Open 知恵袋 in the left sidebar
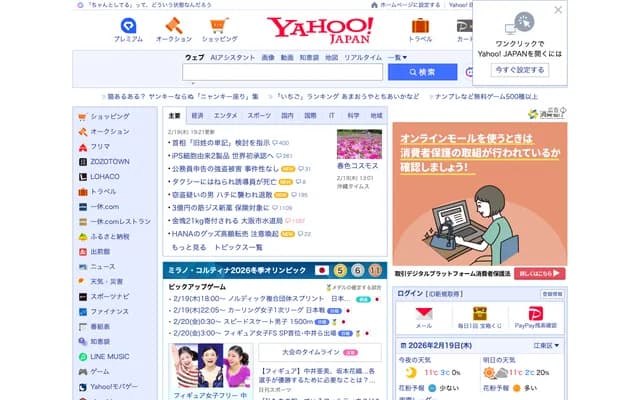The width and height of the screenshot is (640, 400). [100, 342]
